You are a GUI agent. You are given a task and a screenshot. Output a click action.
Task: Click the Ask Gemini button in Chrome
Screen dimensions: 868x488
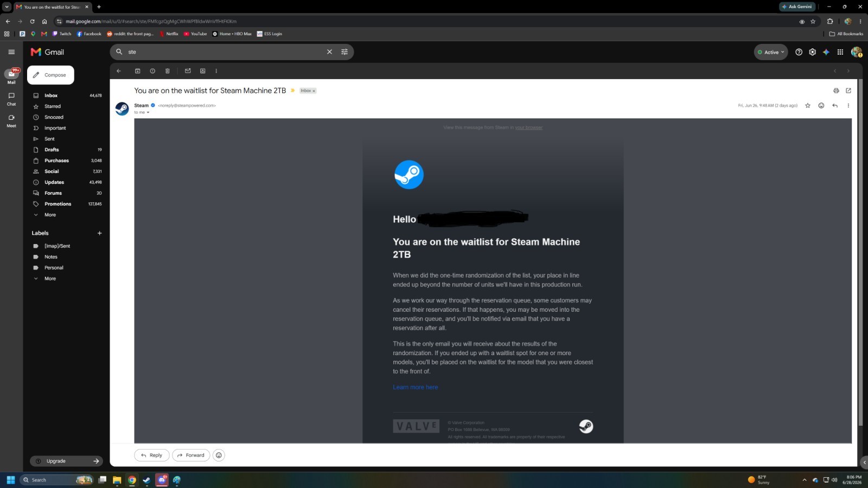point(797,7)
